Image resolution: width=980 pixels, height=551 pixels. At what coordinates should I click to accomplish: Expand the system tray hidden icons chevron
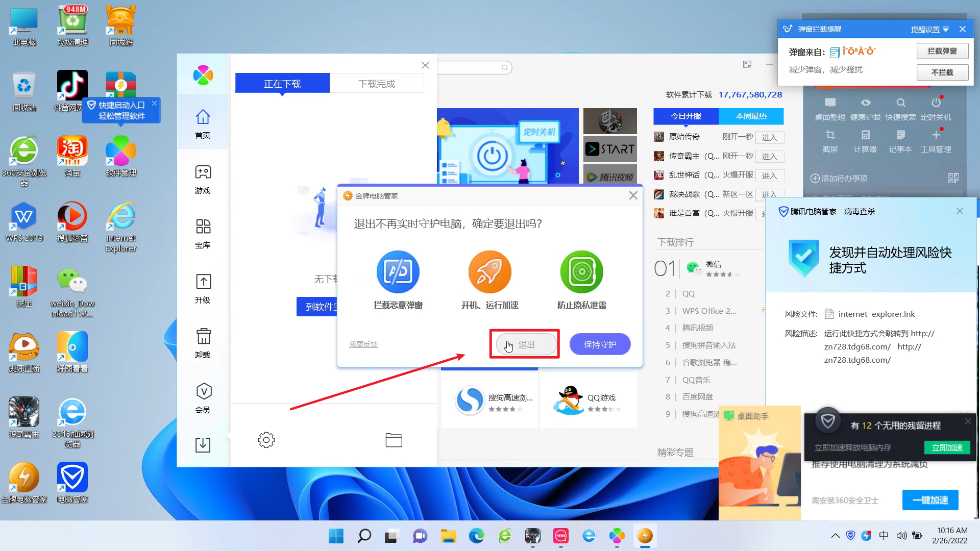click(x=835, y=536)
